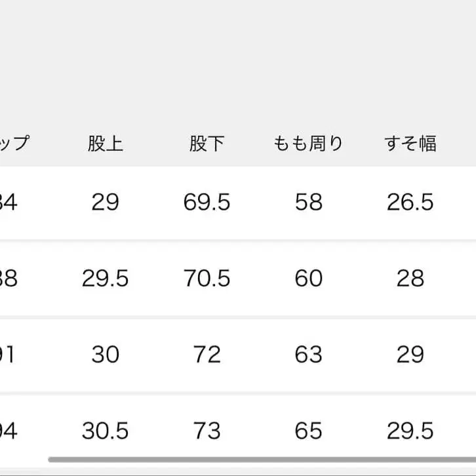Click the すそ幅 column header
The width and height of the screenshot is (476, 476).
[x=410, y=144]
